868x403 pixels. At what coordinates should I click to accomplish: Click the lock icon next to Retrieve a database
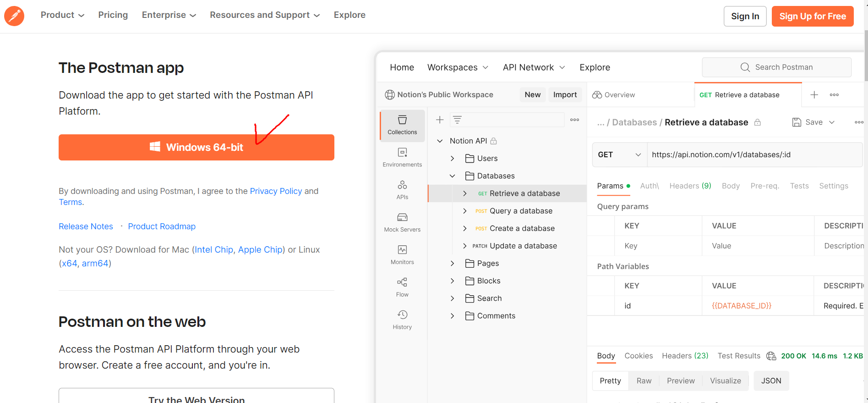click(x=758, y=122)
